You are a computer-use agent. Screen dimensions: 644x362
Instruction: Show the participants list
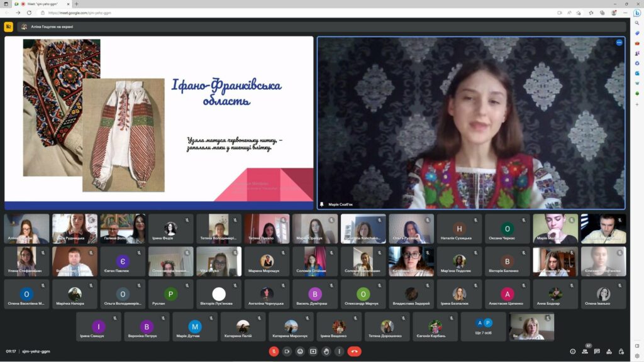pos(585,351)
